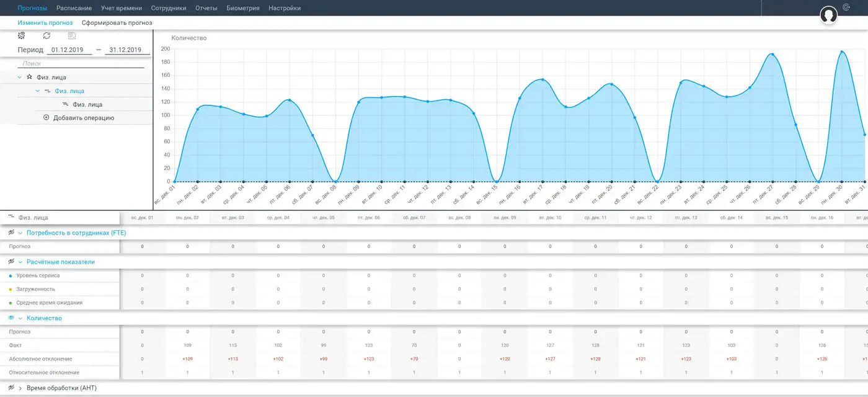The height and width of the screenshot is (397, 868).
Task: Click the logout icon at top right
Action: (847, 7)
